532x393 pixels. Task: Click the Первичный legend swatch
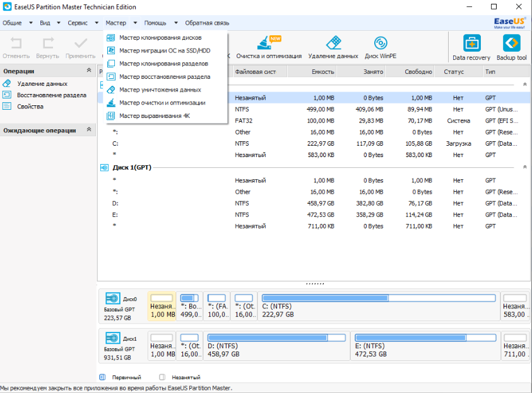tap(102, 377)
